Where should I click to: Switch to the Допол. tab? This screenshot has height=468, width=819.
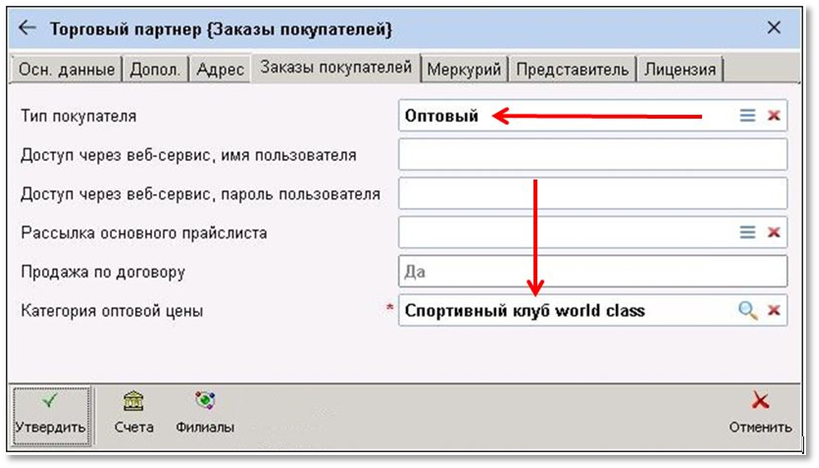pyautogui.click(x=156, y=70)
